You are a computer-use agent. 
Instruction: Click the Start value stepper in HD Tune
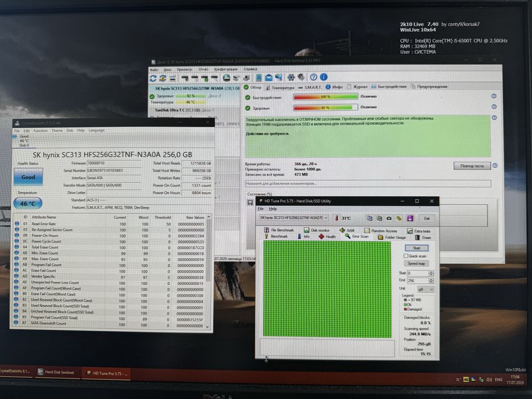coord(431,273)
